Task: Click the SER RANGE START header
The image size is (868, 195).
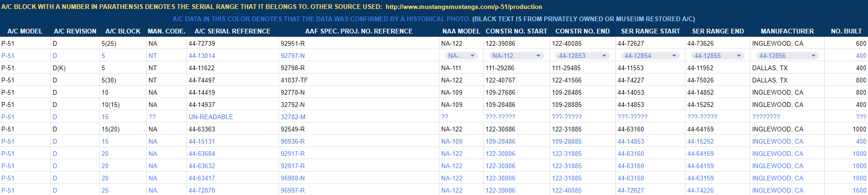Action: coord(651,31)
